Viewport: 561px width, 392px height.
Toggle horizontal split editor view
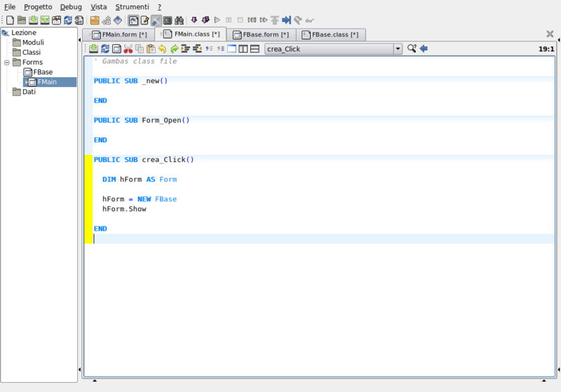point(255,48)
